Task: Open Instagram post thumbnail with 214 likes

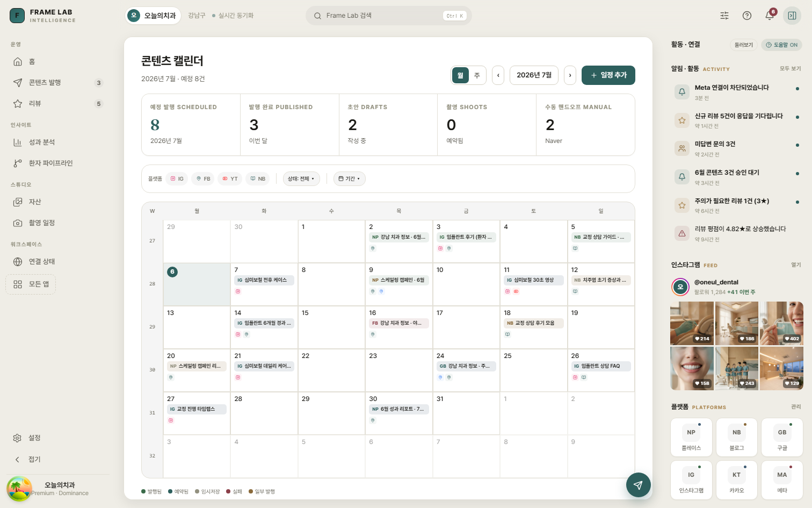Action: (692, 323)
